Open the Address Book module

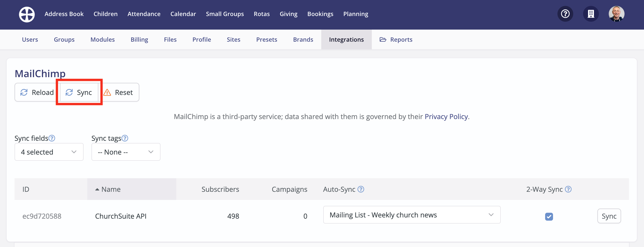[64, 14]
